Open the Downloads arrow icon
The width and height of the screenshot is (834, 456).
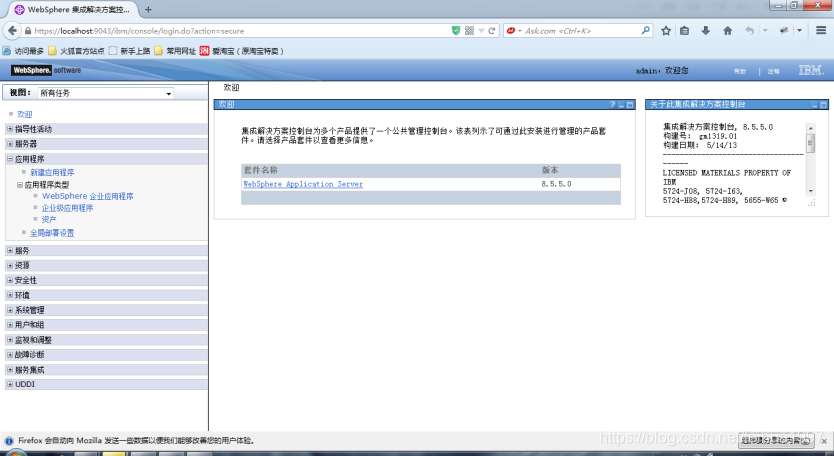[705, 31]
